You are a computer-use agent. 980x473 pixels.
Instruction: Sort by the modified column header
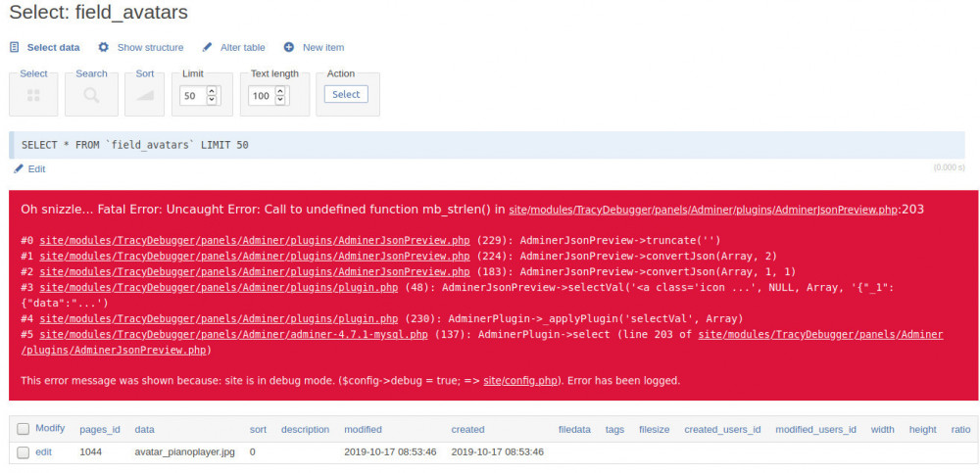coord(363,429)
